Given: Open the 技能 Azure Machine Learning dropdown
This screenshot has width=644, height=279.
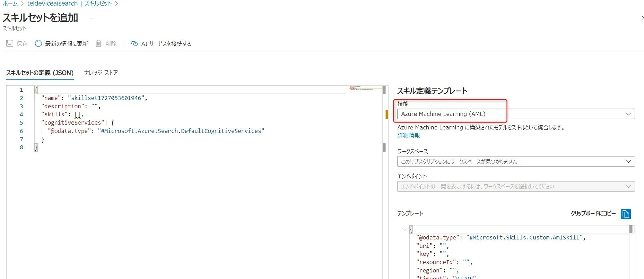Looking at the screenshot, I should (515, 114).
